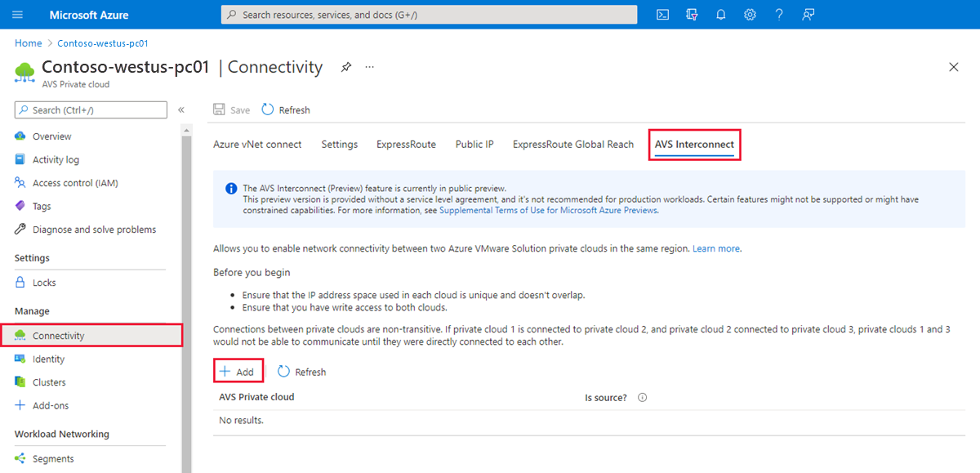The width and height of the screenshot is (980, 473).
Task: Open Directories and subscriptions filter icon
Action: 693,15
